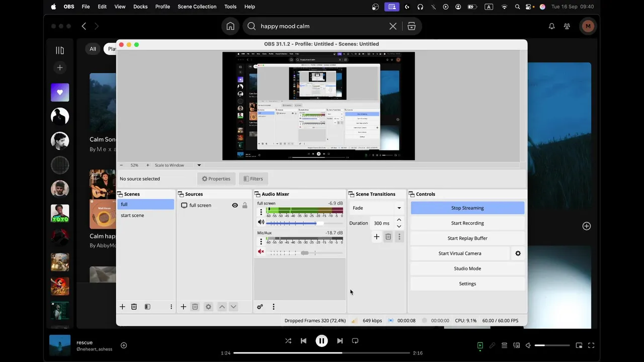This screenshot has width=644, height=362.
Task: Open OBS Settings button
Action: point(467,284)
